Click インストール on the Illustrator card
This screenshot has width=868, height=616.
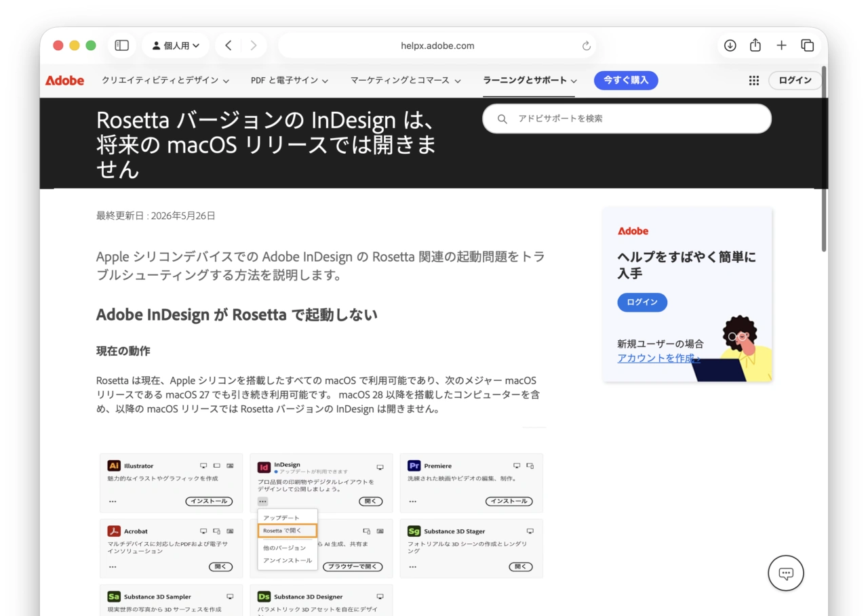(x=209, y=501)
